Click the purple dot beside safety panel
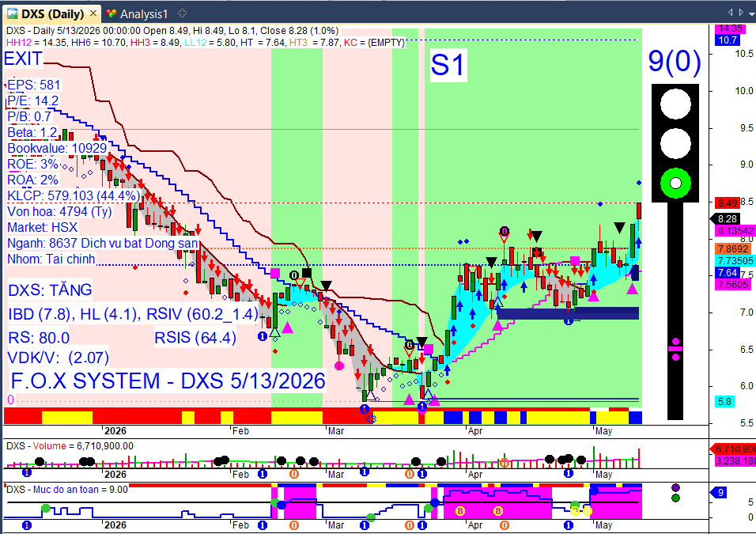Screen dimensions: 756x534 coord(675,488)
